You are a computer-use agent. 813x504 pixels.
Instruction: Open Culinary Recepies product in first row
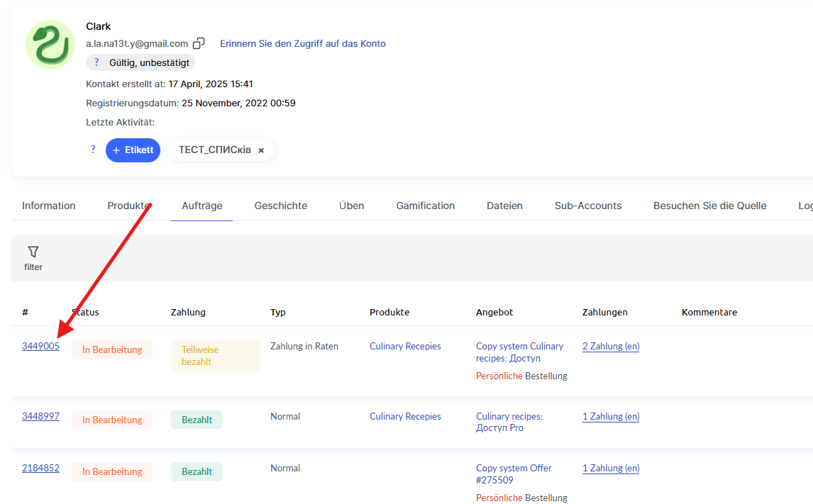405,346
